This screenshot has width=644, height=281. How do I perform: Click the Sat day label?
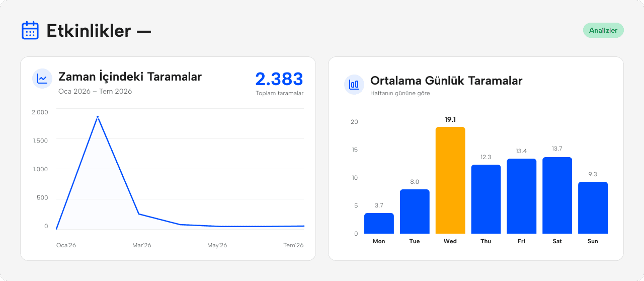click(557, 241)
